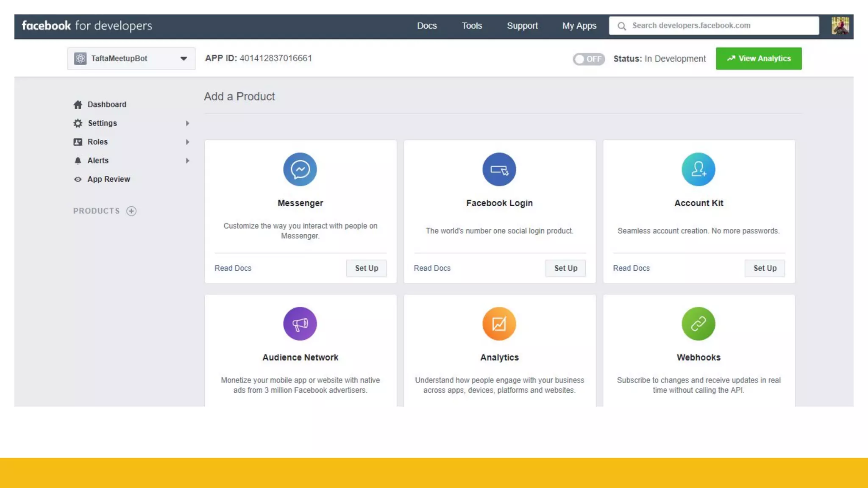
Task: Toggle the app status OFF switch
Action: pyautogui.click(x=589, y=59)
